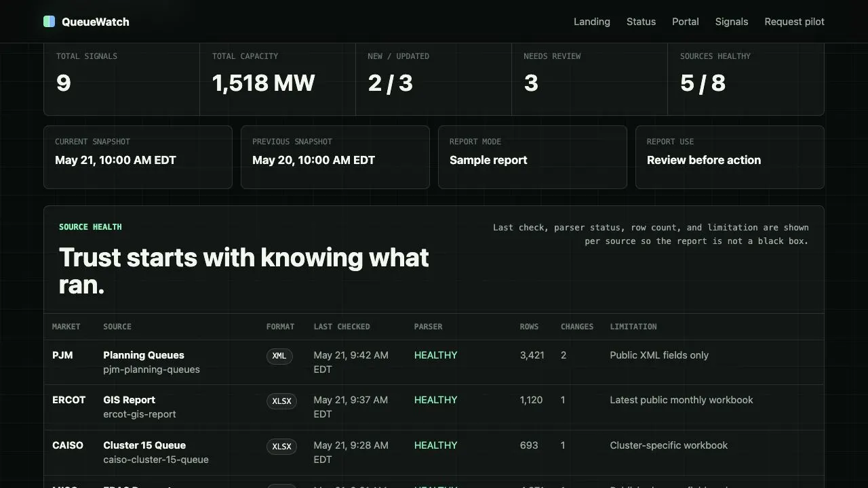868x488 pixels.
Task: Click the HEALTHY parser status for PJM
Action: tap(436, 355)
